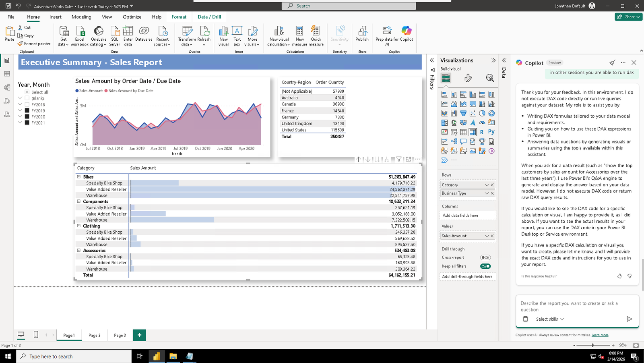Image resolution: width=644 pixels, height=363 pixels.
Task: Select the Gauge visual icon
Action: point(482,122)
